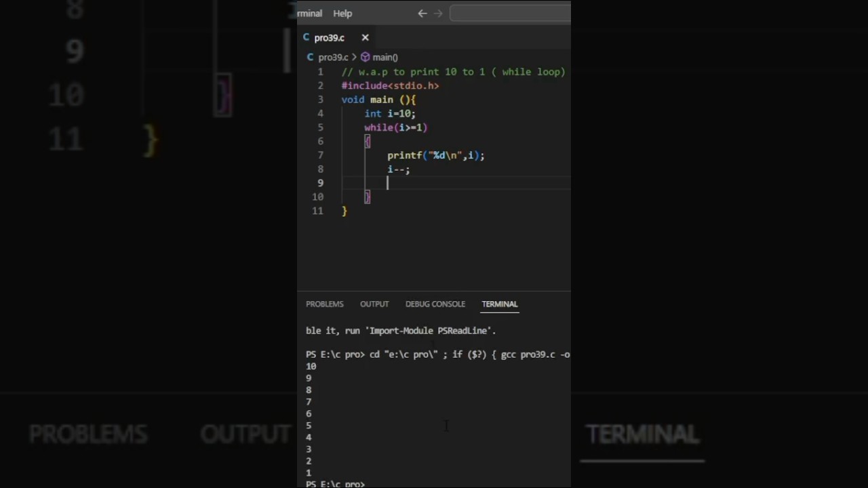Switch to the DEBUG CONSOLE tab

pyautogui.click(x=435, y=304)
